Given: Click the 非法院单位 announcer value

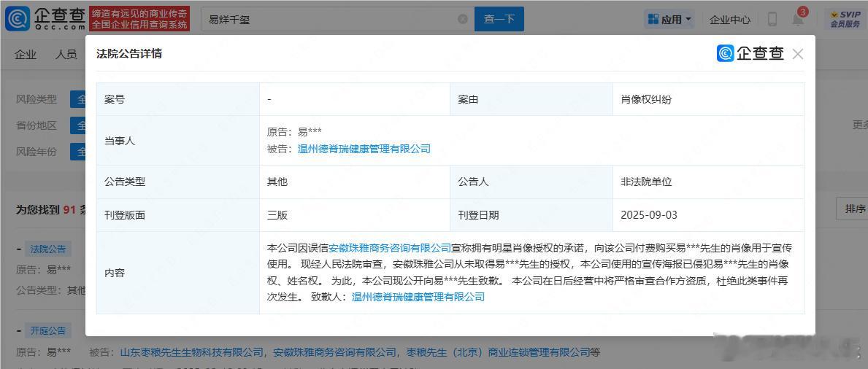Looking at the screenshot, I should (x=646, y=182).
